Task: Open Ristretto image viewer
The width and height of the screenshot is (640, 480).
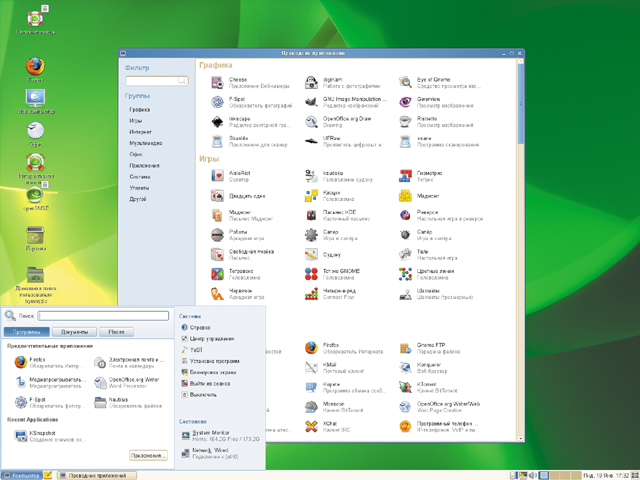Action: [436, 122]
